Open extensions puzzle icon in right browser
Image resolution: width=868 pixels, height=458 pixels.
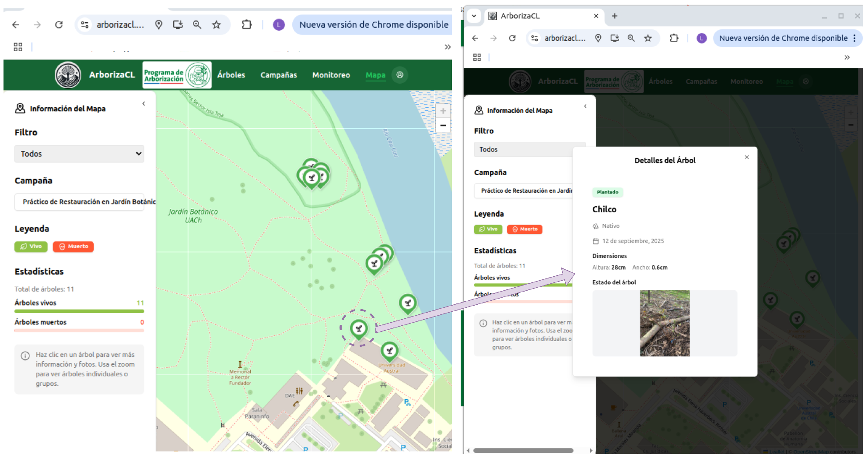click(x=674, y=38)
